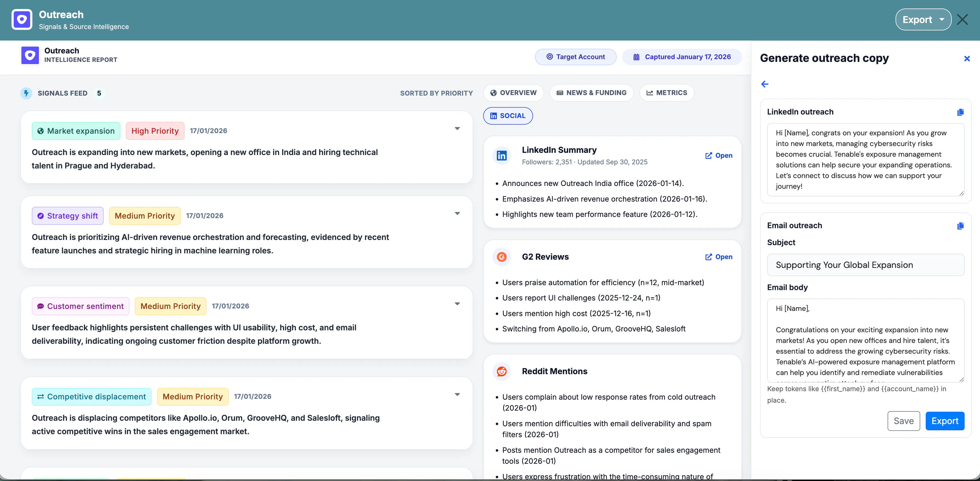Click the Competitive displacement tag
Viewport: 980px width, 481px height.
(x=92, y=397)
